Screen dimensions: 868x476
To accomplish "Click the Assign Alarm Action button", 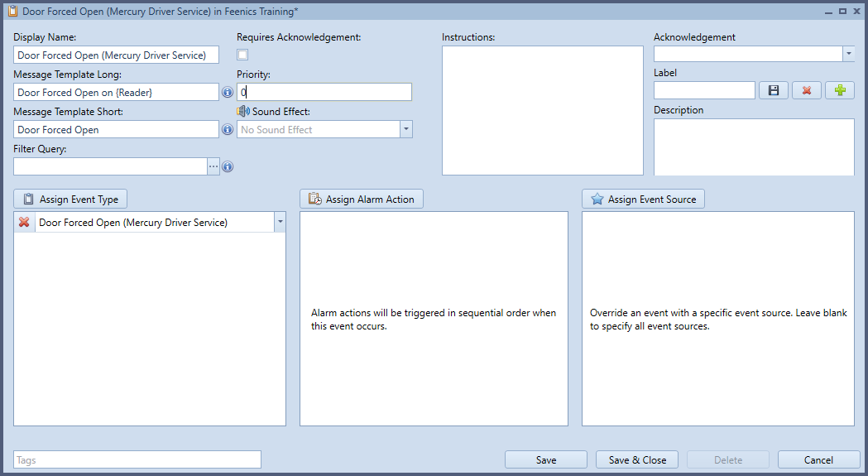I will click(x=362, y=199).
